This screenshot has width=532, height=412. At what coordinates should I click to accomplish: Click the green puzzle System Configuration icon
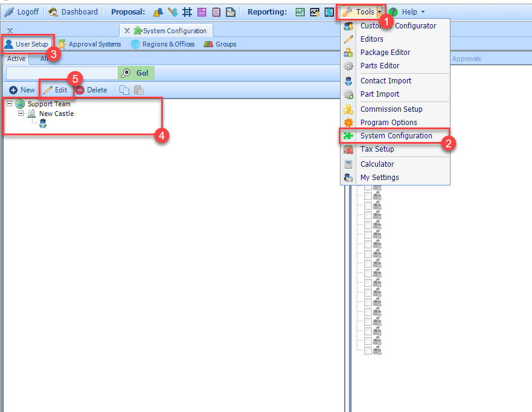coord(348,136)
